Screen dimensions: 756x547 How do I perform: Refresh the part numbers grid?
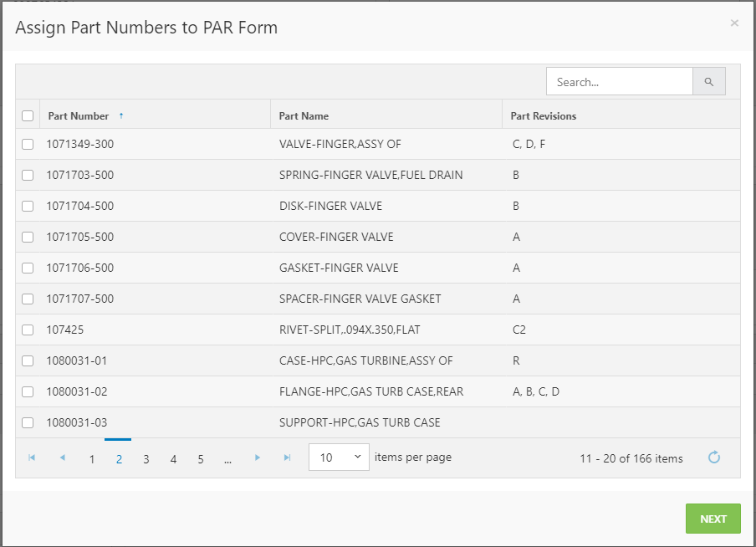point(714,458)
